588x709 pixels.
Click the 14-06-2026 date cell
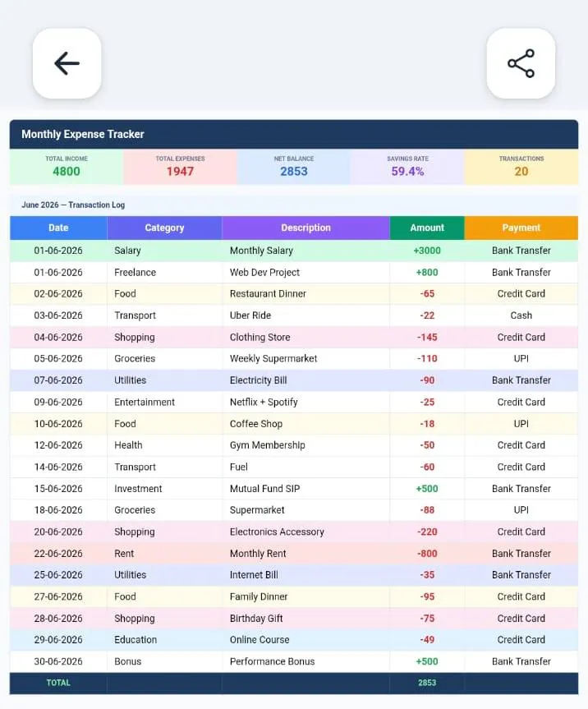(x=58, y=467)
